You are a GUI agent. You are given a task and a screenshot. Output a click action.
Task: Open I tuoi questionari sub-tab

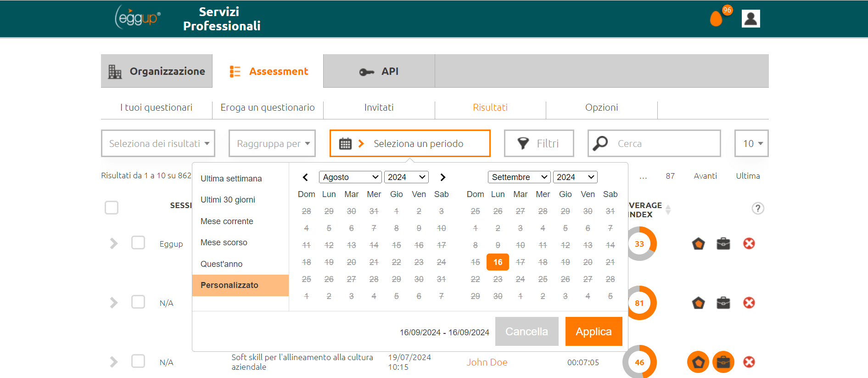157,107
